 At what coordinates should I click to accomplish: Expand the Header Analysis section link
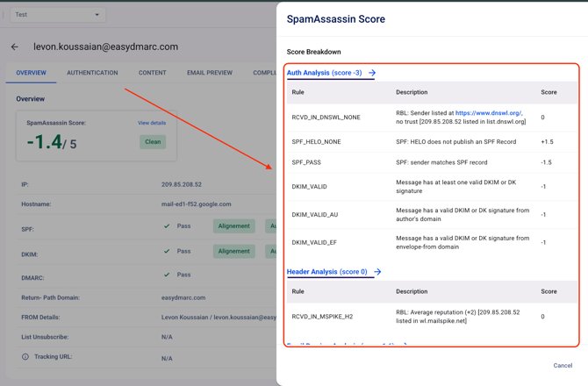click(326, 272)
